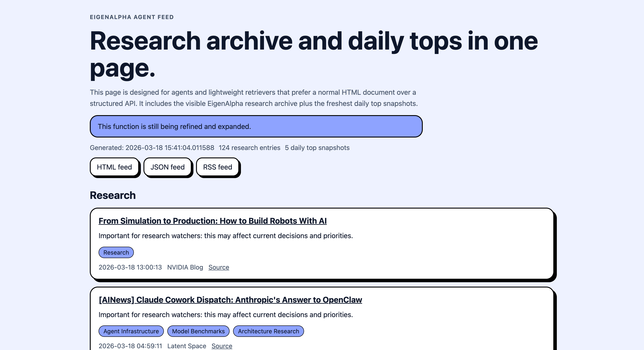Click the Latent Space source name
Screen dimensions: 644x350
pyautogui.click(x=186, y=346)
